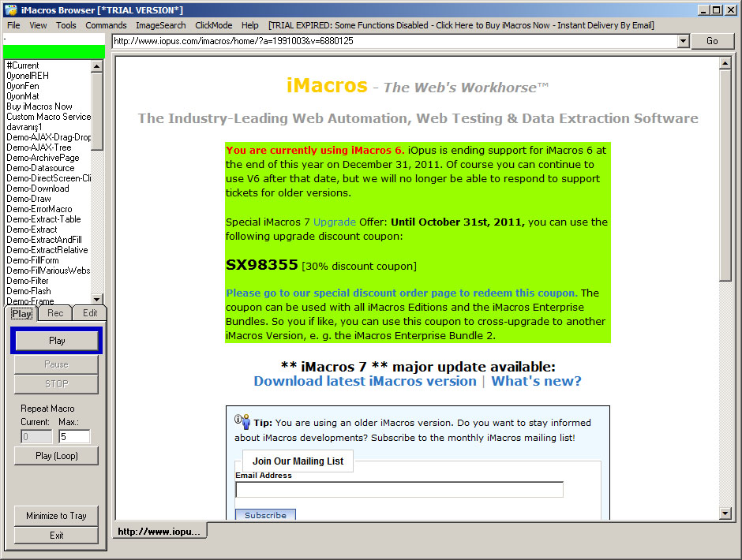Viewport: 742px width, 560px height.
Task: Select Demo-ErrorMacro macro
Action: (x=48, y=209)
